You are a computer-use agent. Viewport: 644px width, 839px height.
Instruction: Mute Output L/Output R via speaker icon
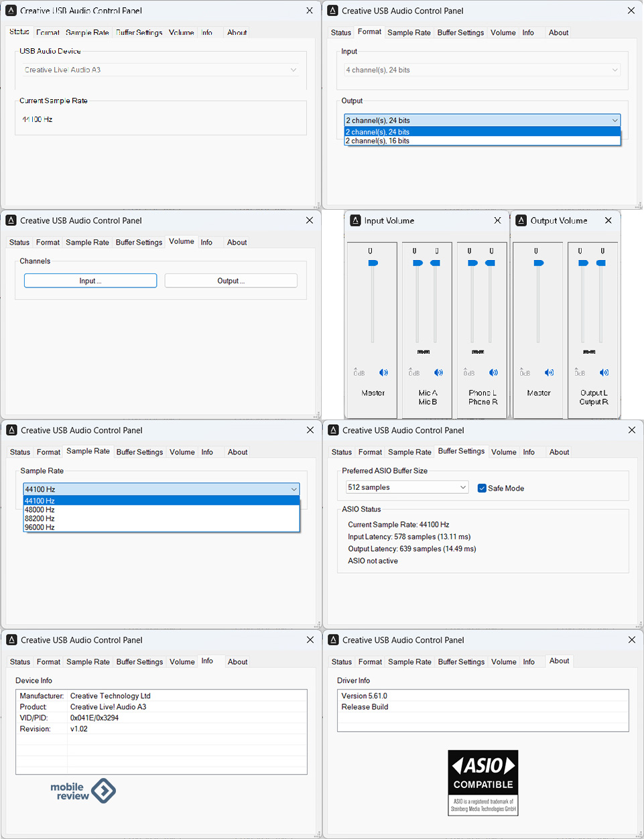coord(604,373)
